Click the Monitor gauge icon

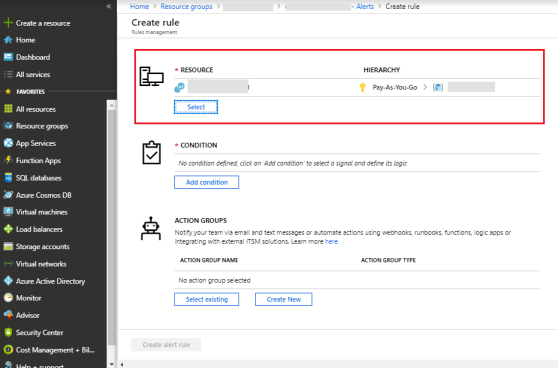(x=8, y=298)
